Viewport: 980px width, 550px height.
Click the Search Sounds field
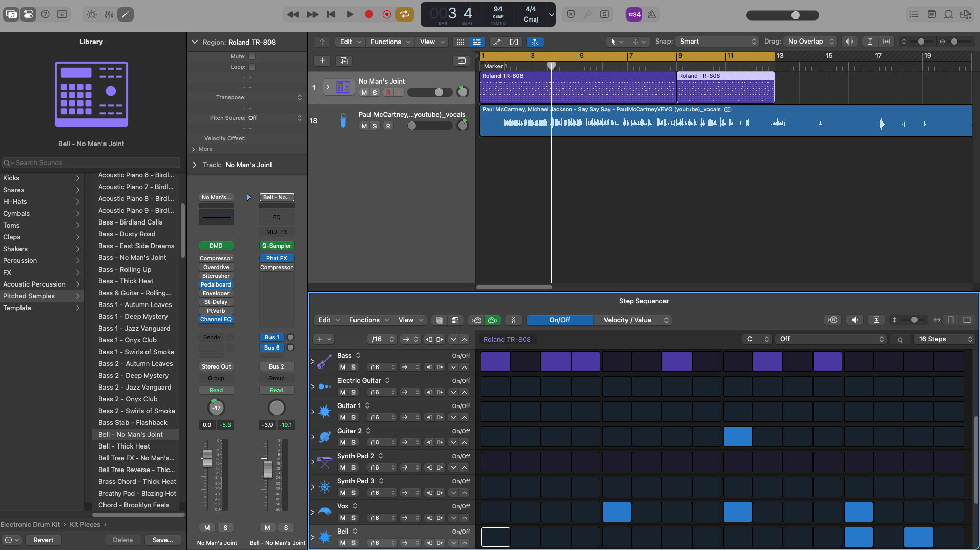click(91, 163)
